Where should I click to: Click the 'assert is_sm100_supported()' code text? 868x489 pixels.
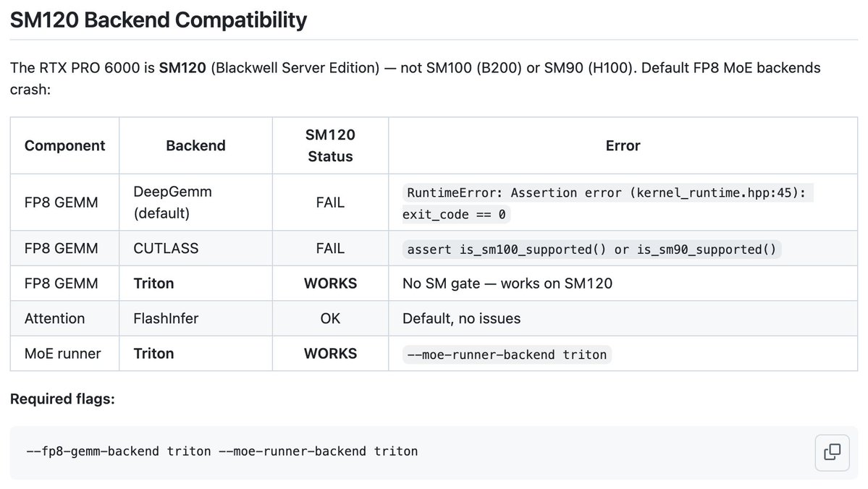[591, 250]
